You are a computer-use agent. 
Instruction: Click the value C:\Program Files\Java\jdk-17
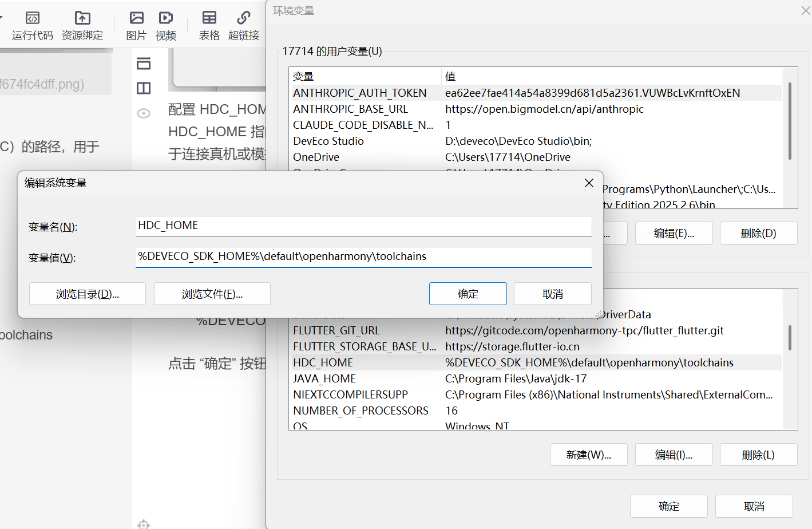pyautogui.click(x=516, y=378)
